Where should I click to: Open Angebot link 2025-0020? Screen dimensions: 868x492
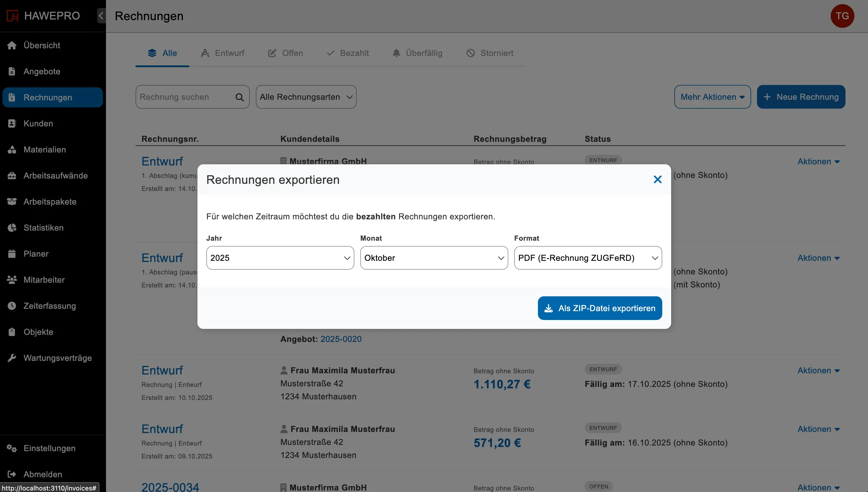tap(340, 339)
